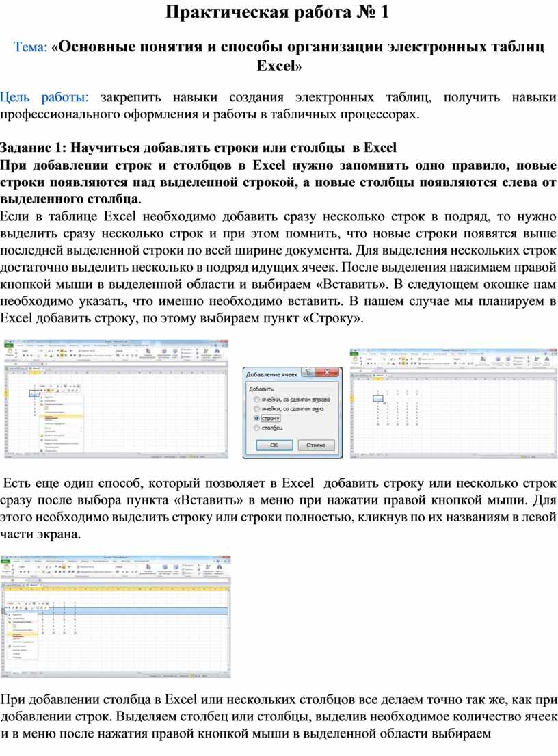Click the «Отмена» button in the dialog
The width and height of the screenshot is (558, 756).
click(316, 445)
